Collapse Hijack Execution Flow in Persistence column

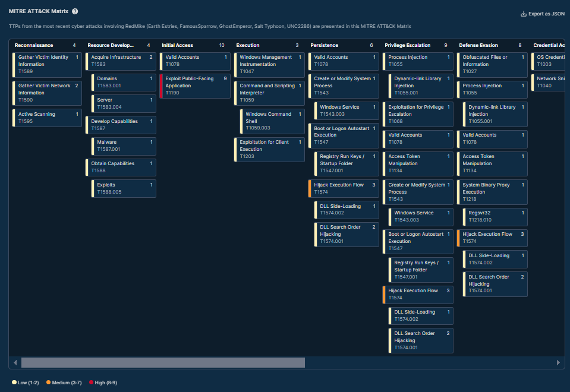[x=343, y=188]
